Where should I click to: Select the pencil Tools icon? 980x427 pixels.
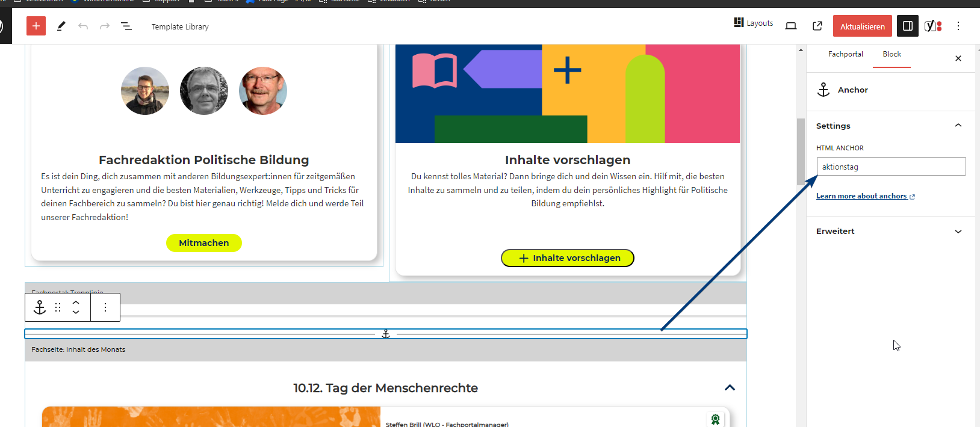pyautogui.click(x=61, y=26)
